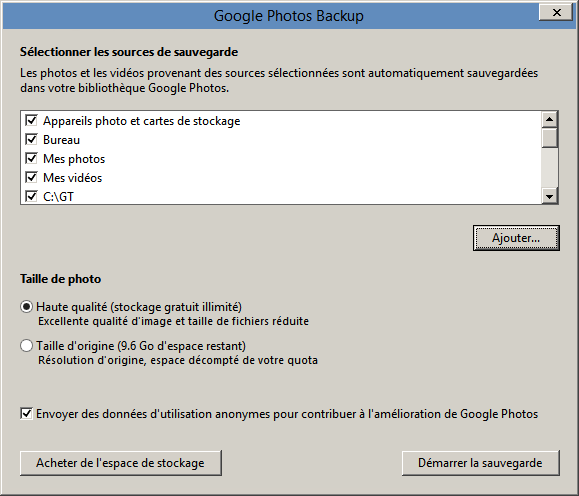Close the Google Photos Backup dialog
The height and width of the screenshot is (496, 579).
[556, 13]
